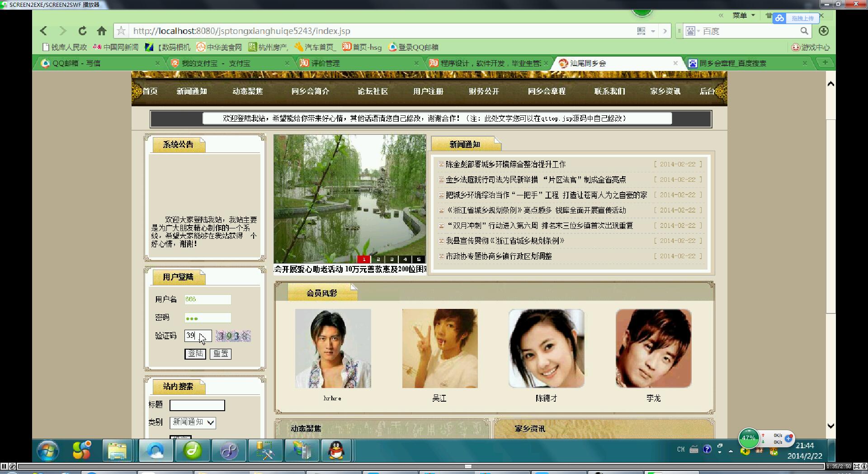
Task: Select slideshow image number 5
Action: coord(419,259)
